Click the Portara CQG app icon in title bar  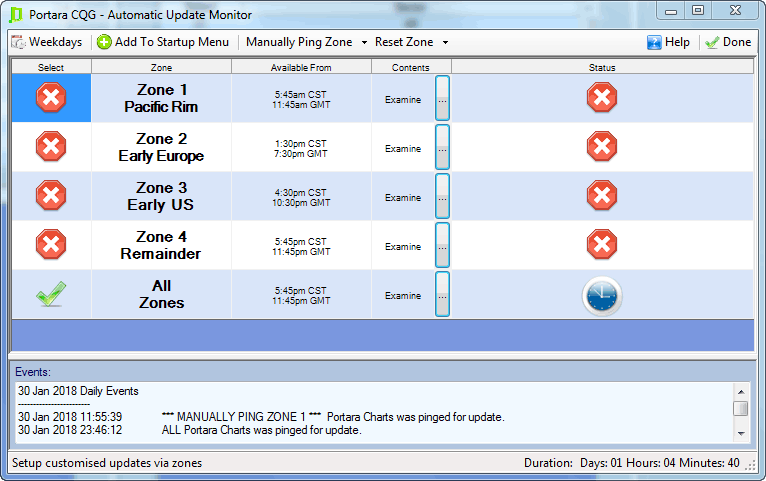(16, 15)
